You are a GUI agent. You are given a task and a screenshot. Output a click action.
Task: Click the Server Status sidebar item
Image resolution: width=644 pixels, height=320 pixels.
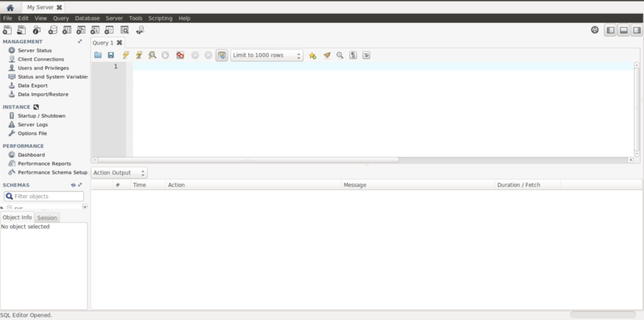point(35,50)
